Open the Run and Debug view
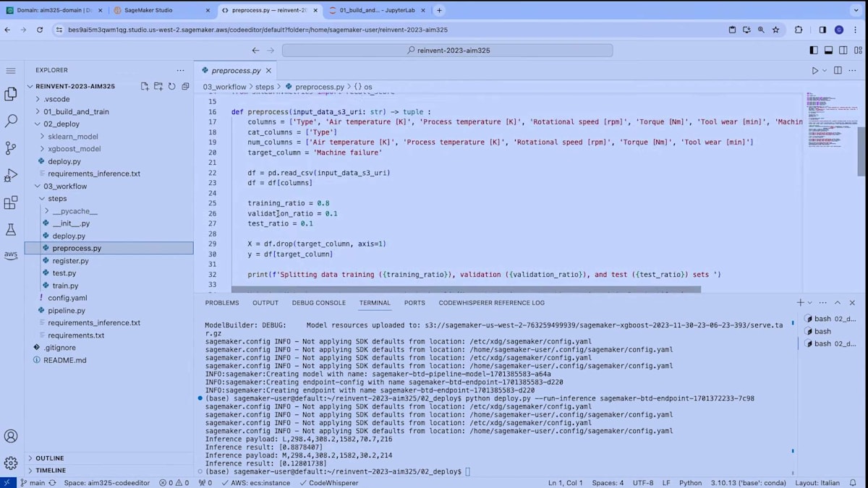 point(11,176)
